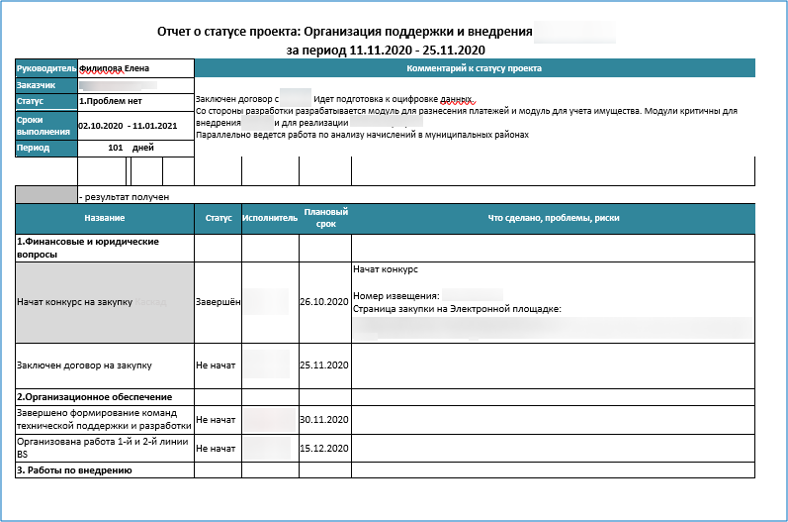The width and height of the screenshot is (788, 522).
Task: Select 'Не начат' in the 'Организована работа' row
Action: [218, 449]
